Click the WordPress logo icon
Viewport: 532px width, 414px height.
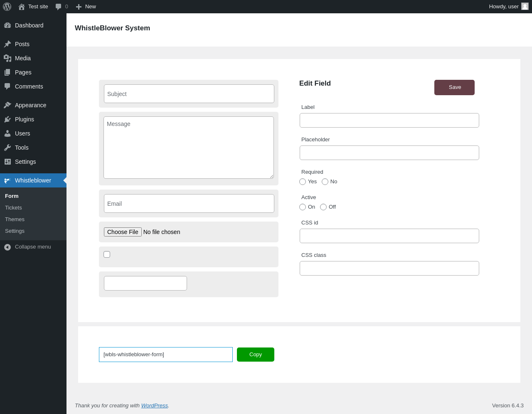point(7,7)
